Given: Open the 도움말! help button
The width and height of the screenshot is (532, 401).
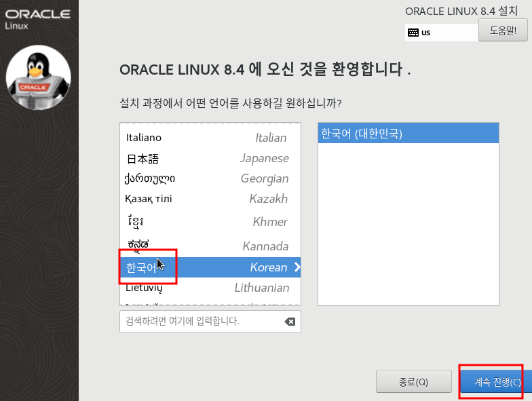Looking at the screenshot, I should [x=503, y=31].
